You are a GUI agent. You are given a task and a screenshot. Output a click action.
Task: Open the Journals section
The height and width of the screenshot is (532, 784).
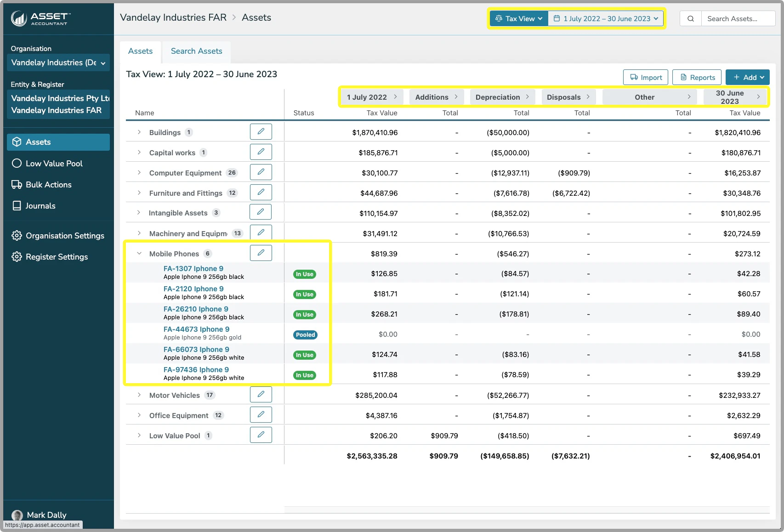tap(40, 205)
